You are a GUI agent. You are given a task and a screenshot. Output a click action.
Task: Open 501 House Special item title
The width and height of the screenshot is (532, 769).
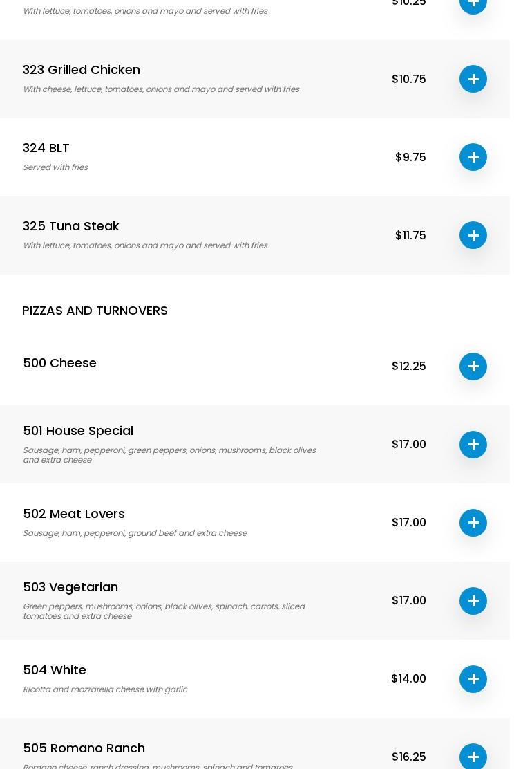(78, 431)
